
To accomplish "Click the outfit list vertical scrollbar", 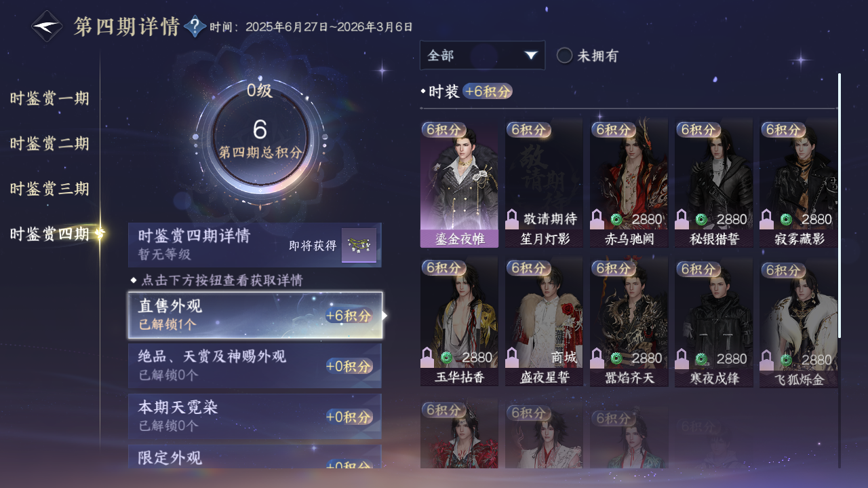I will 840,206.
